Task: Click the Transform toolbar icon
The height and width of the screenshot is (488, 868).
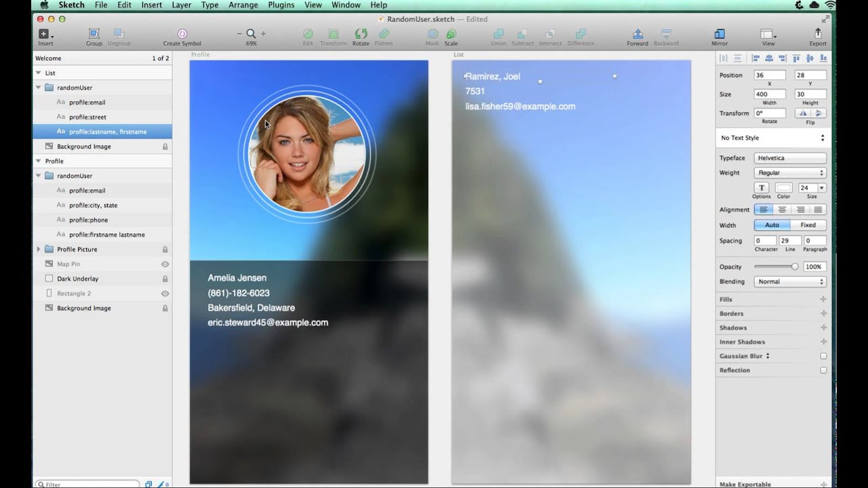Action: [334, 34]
